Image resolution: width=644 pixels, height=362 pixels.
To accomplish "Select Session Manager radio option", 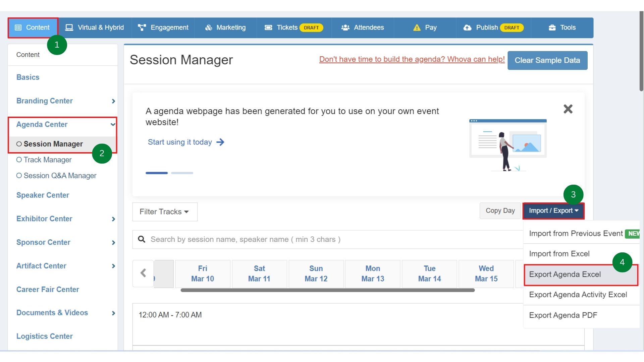I will click(19, 144).
